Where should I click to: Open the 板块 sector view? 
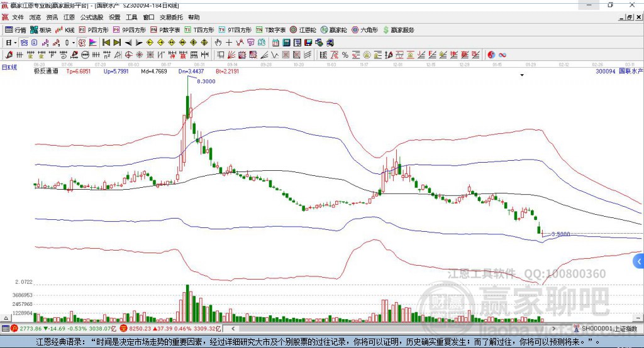tap(41, 30)
